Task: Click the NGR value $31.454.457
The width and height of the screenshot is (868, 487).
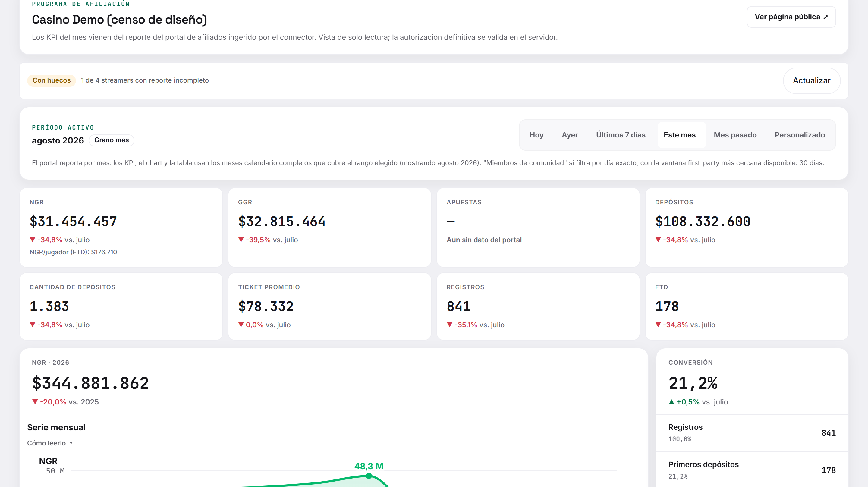Action: [73, 222]
